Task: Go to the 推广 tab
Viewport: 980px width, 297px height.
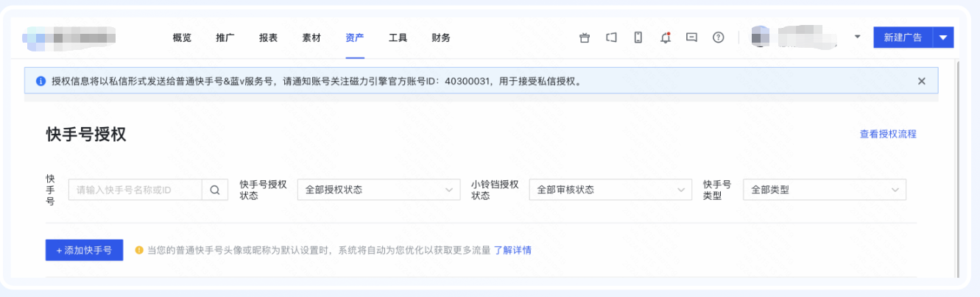Action: [225, 37]
